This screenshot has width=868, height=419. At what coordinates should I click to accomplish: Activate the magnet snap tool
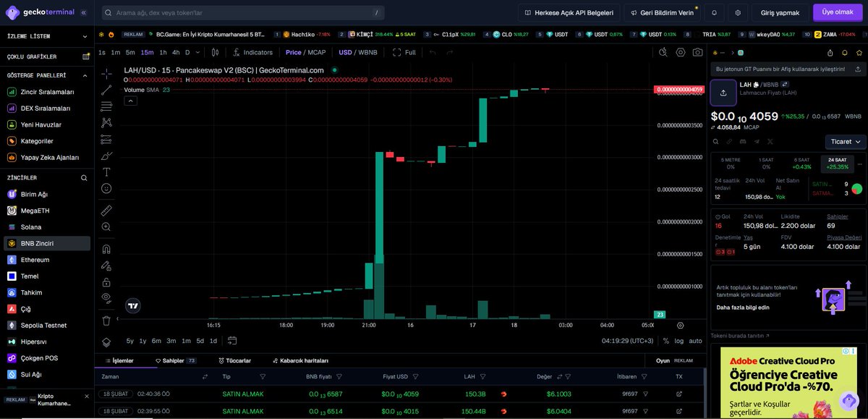[x=106, y=247]
